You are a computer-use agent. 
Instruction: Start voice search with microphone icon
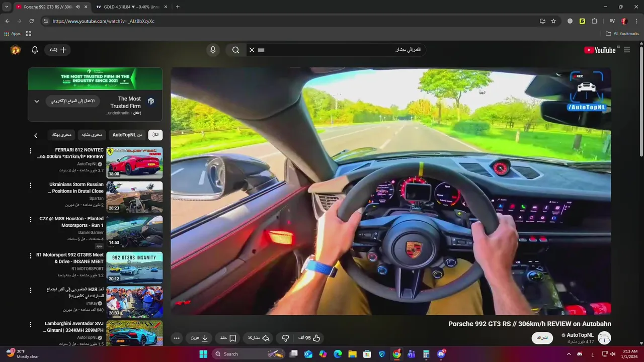(x=213, y=50)
